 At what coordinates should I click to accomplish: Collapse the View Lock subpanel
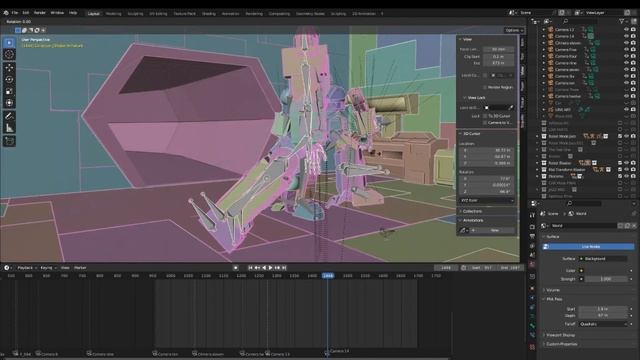click(464, 98)
